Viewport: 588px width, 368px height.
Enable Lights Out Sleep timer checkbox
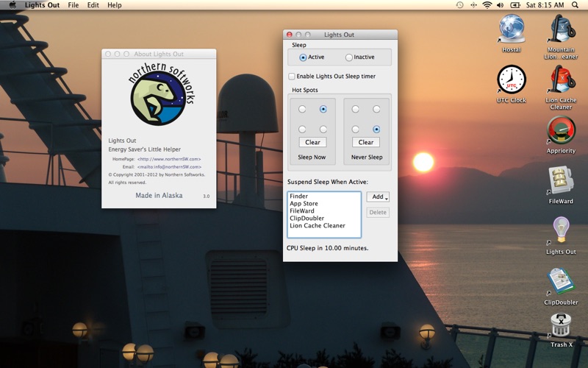point(291,77)
